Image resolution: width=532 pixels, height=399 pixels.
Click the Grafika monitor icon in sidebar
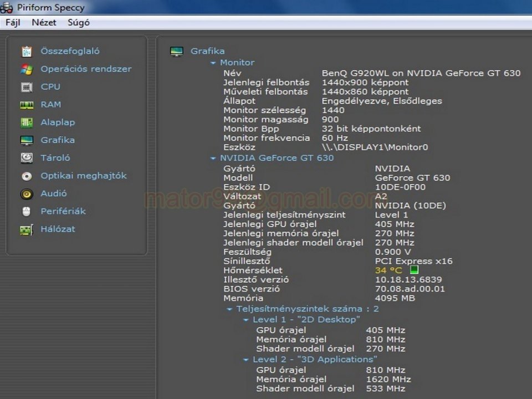27,140
